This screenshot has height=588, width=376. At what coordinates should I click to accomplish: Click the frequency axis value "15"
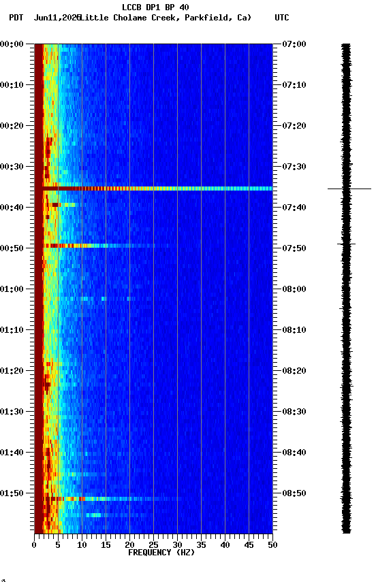106,545
